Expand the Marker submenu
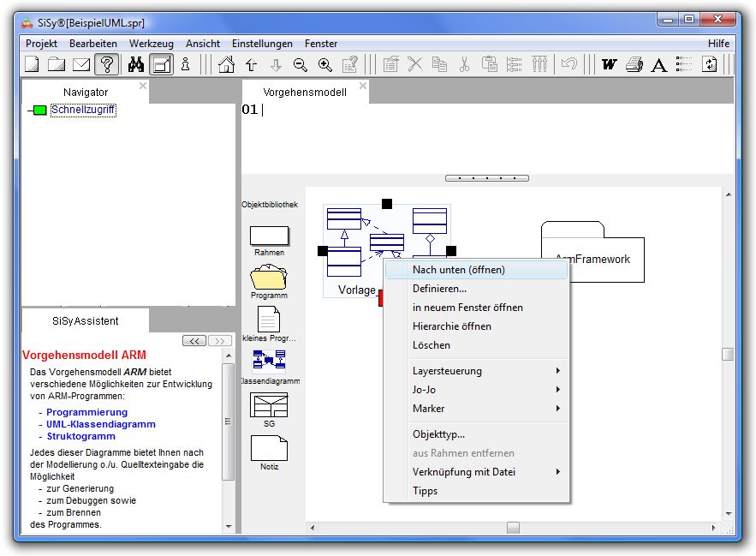The height and width of the screenshot is (556, 756). (476, 409)
